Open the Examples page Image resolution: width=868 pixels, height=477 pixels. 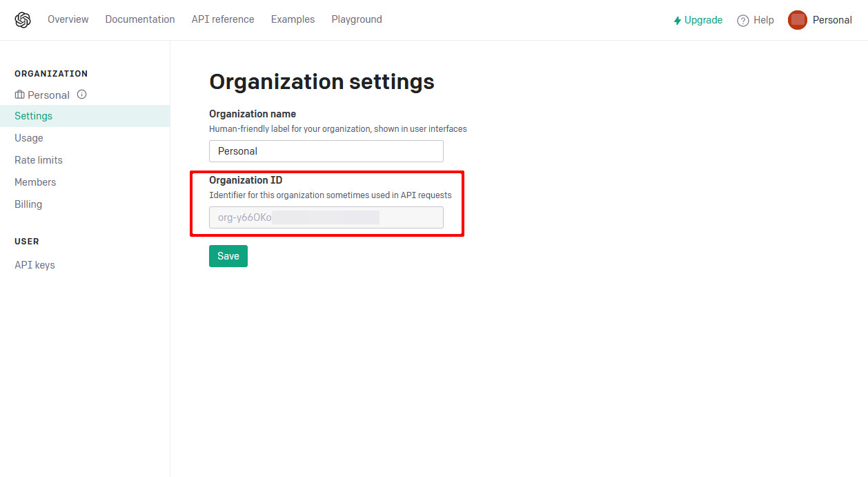tap(293, 19)
